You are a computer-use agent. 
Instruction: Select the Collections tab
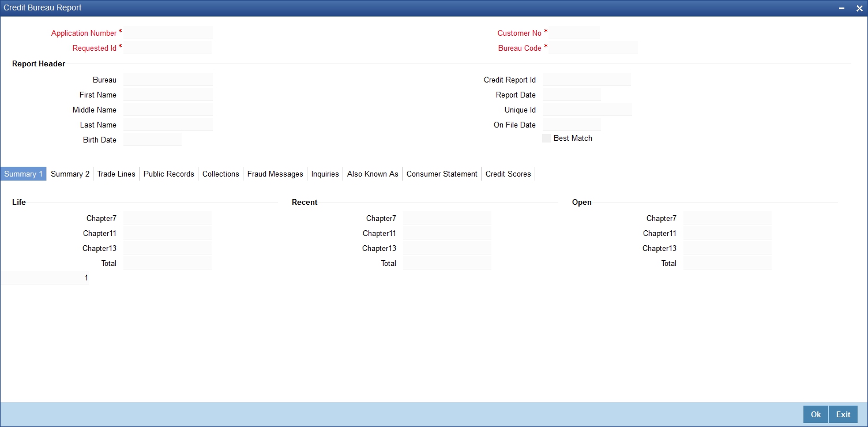pos(221,174)
